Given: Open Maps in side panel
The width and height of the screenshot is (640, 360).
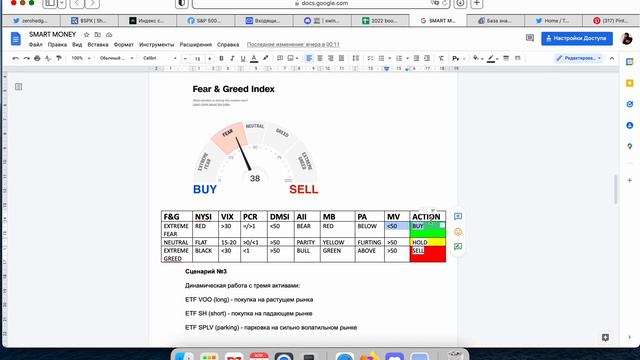Looking at the screenshot, I should [629, 146].
